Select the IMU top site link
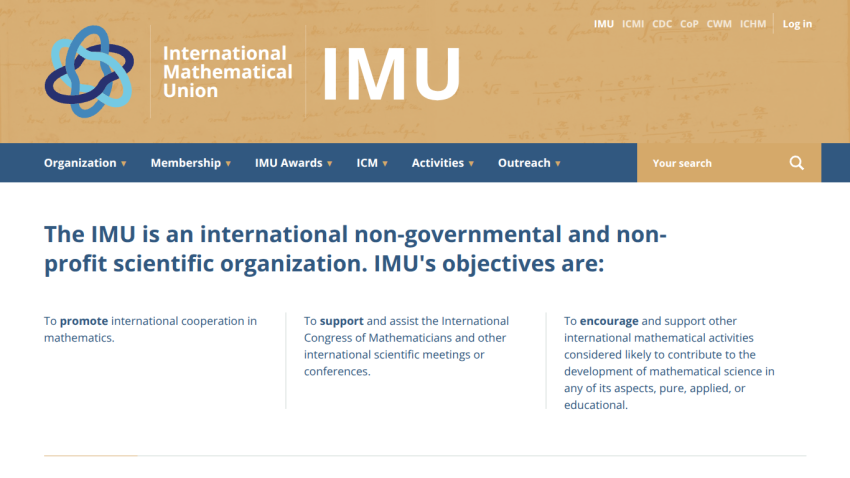The width and height of the screenshot is (850, 478). tap(603, 24)
